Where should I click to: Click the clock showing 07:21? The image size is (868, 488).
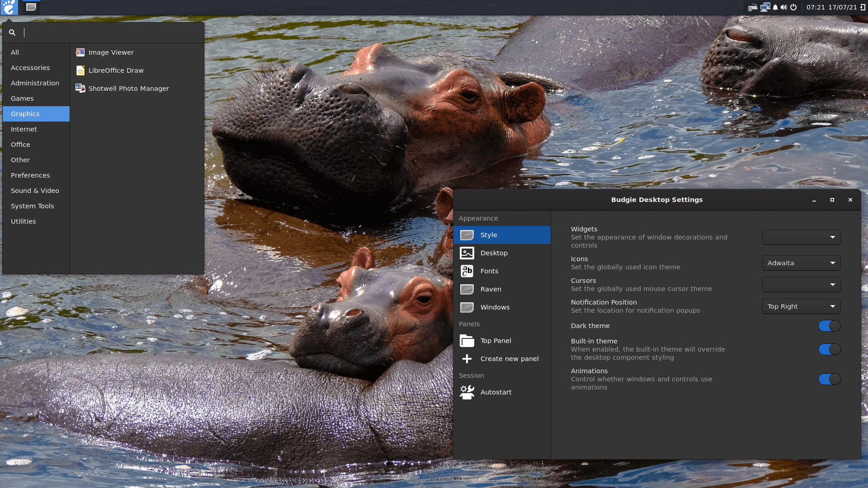tap(816, 7)
